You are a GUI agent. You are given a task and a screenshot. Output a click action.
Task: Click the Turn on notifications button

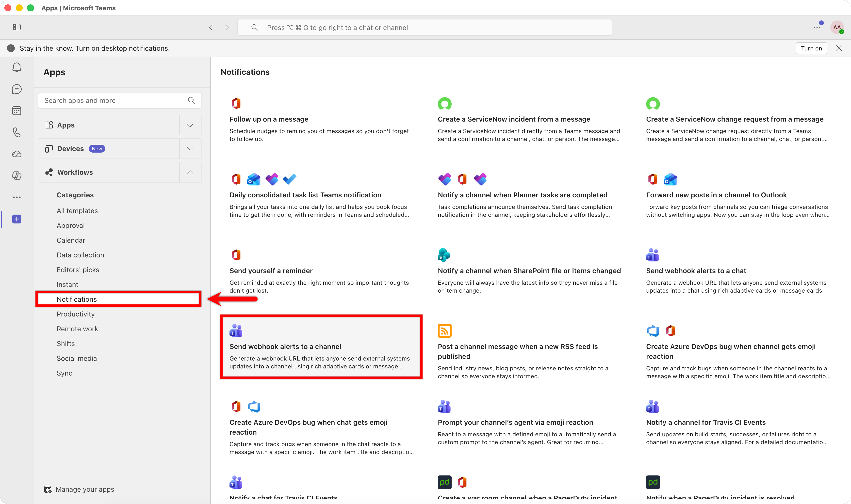tap(811, 48)
